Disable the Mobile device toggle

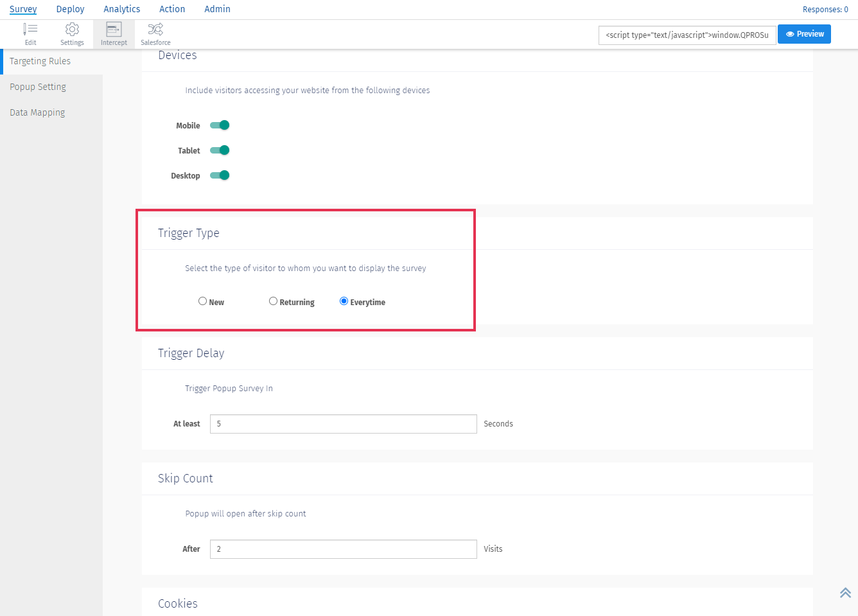(220, 125)
